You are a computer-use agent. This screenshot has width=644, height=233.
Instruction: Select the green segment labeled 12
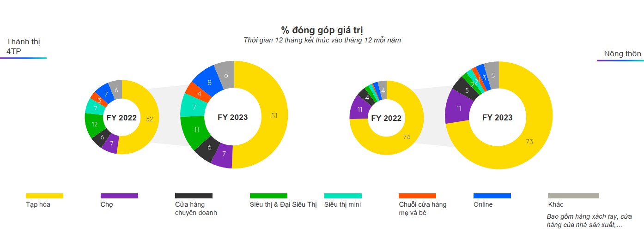point(94,125)
